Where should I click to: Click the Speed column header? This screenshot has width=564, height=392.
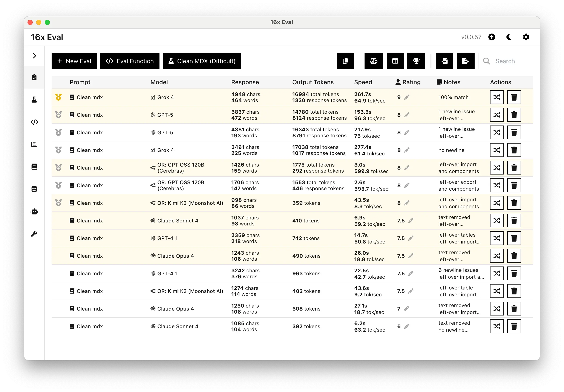tap(363, 82)
